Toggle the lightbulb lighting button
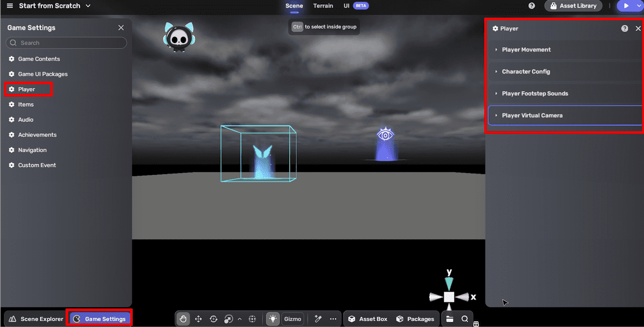The image size is (644, 327). point(273,319)
